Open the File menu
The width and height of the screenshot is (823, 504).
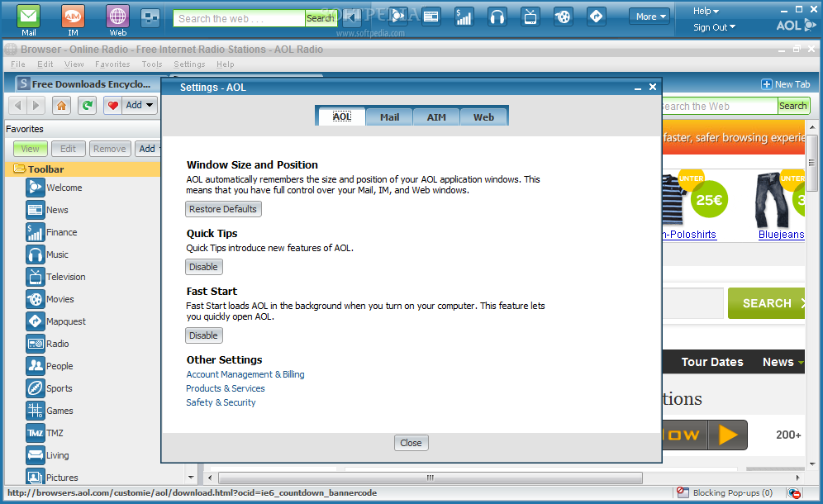pyautogui.click(x=18, y=64)
